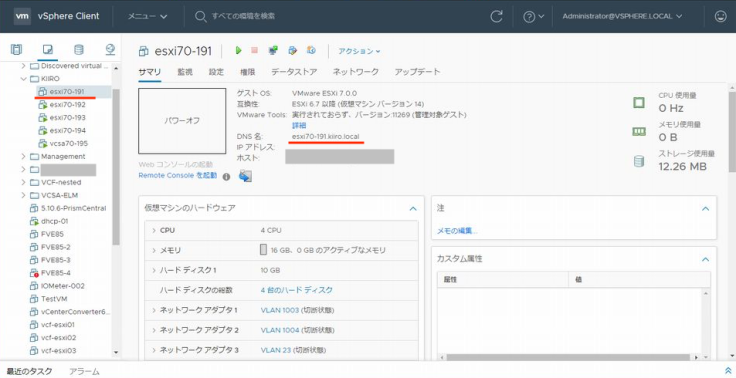
Task: Click the take snapshot toolbar icon
Action: 311,50
